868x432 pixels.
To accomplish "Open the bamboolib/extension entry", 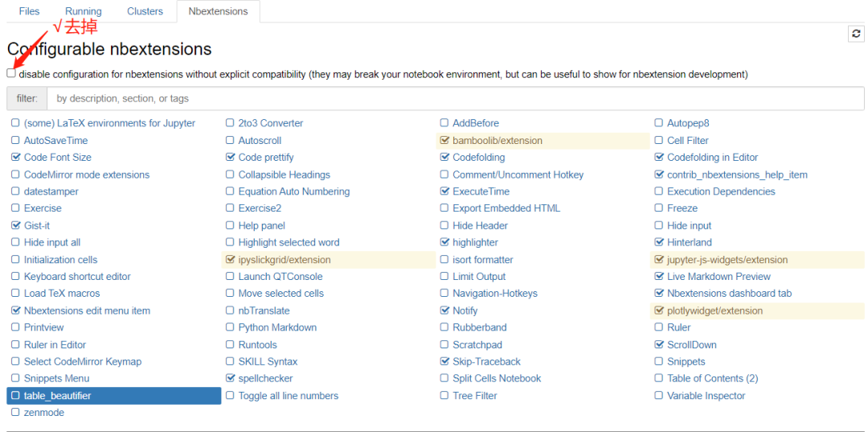I will 497,141.
